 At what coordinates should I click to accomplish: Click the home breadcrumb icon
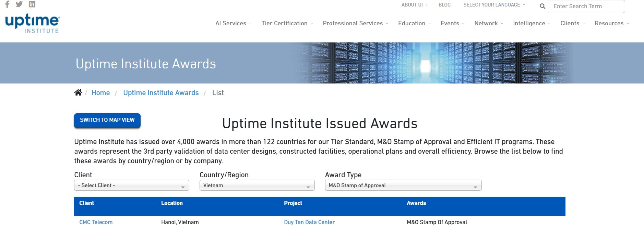pos(78,93)
